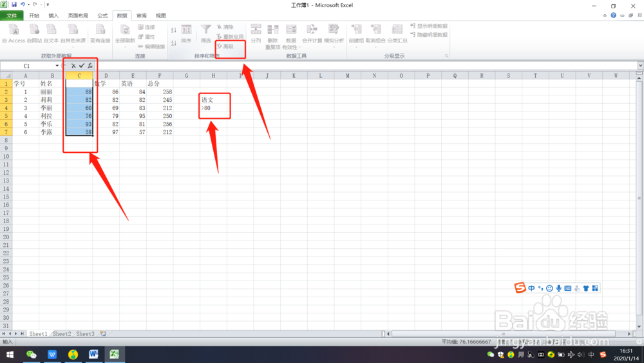Image resolution: width=644 pixels, height=363 pixels.
Task: Click the 自网站 (From Web) icon
Action: (x=35, y=34)
